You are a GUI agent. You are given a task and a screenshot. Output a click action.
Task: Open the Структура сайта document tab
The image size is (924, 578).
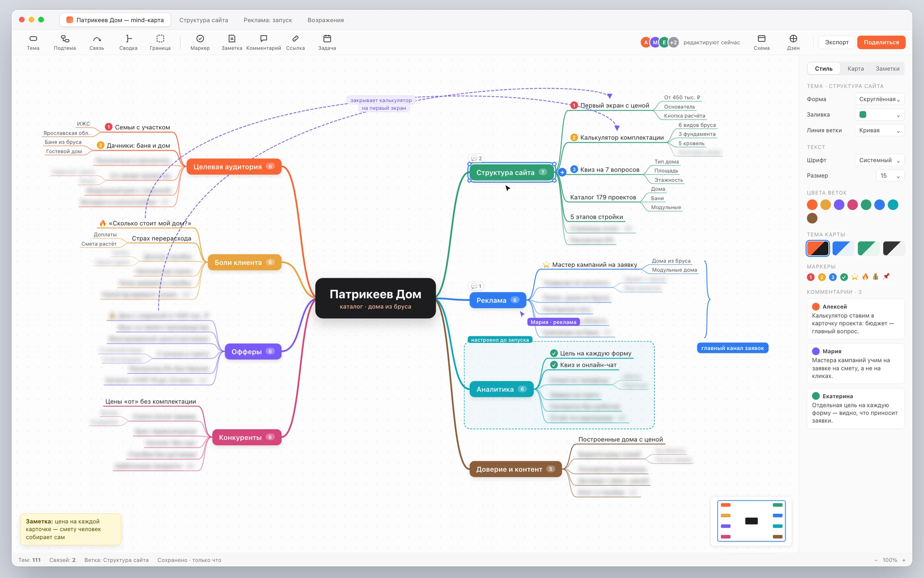(x=204, y=20)
